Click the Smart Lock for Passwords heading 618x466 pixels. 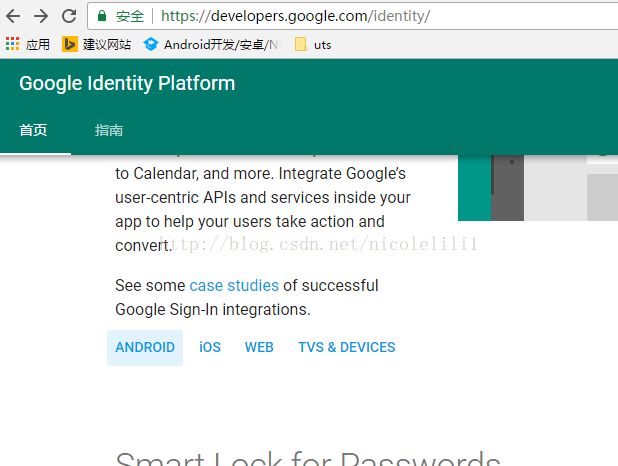click(x=308, y=459)
